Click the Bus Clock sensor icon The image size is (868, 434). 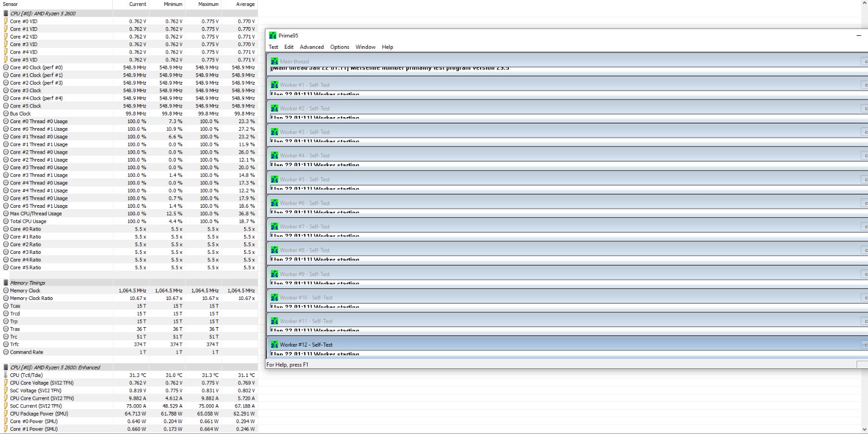[6, 113]
